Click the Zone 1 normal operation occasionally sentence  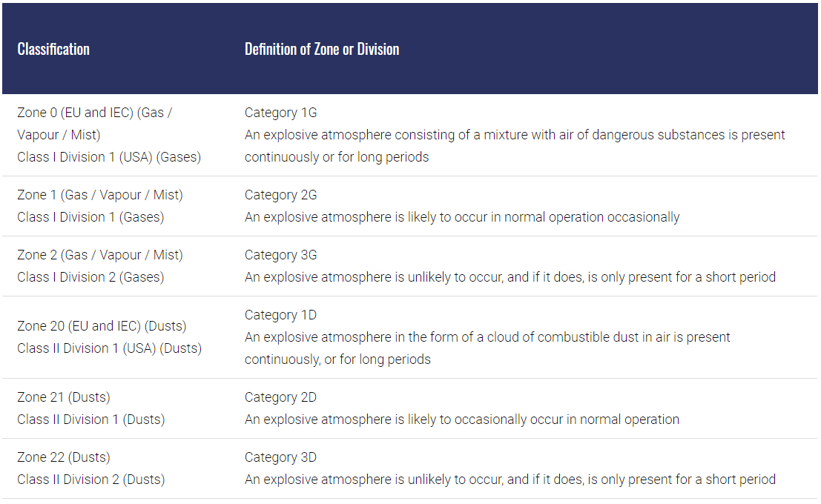tap(462, 217)
